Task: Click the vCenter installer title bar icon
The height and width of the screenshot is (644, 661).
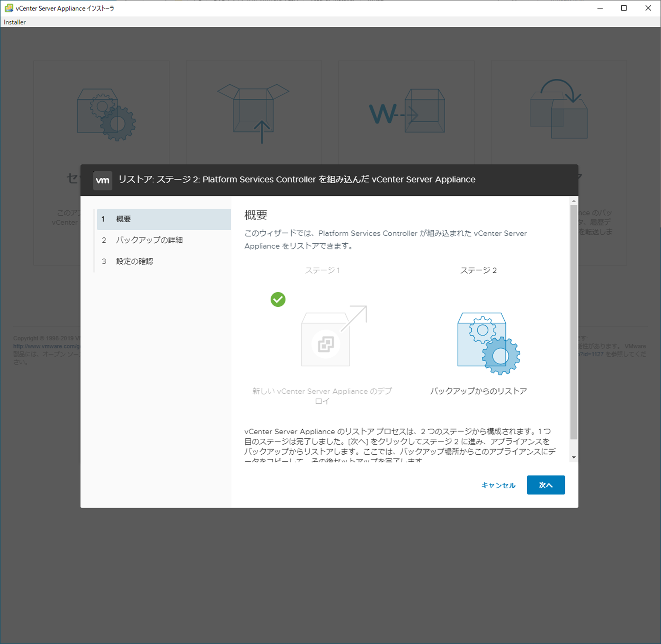Action: [x=9, y=8]
